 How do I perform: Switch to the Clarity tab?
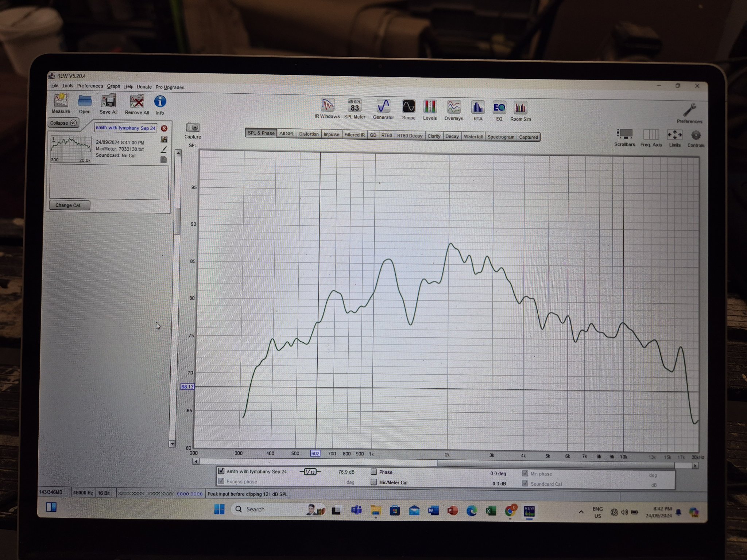coord(434,136)
